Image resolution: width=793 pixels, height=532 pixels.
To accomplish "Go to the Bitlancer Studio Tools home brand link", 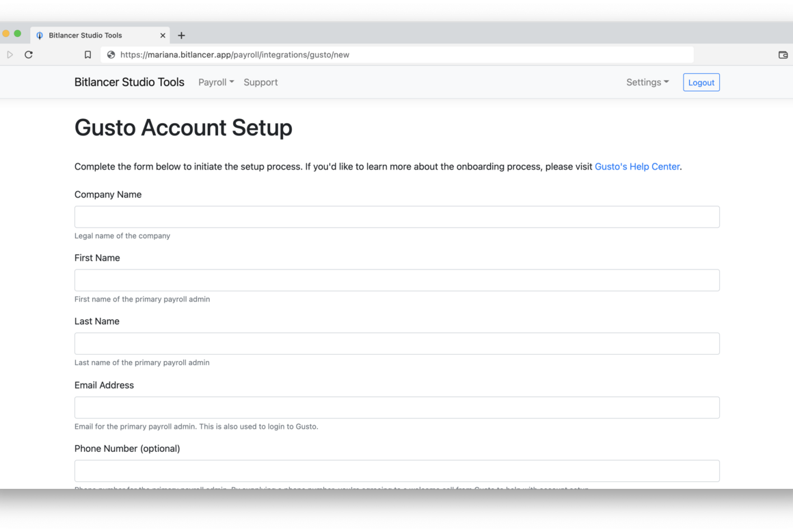I will (x=129, y=83).
